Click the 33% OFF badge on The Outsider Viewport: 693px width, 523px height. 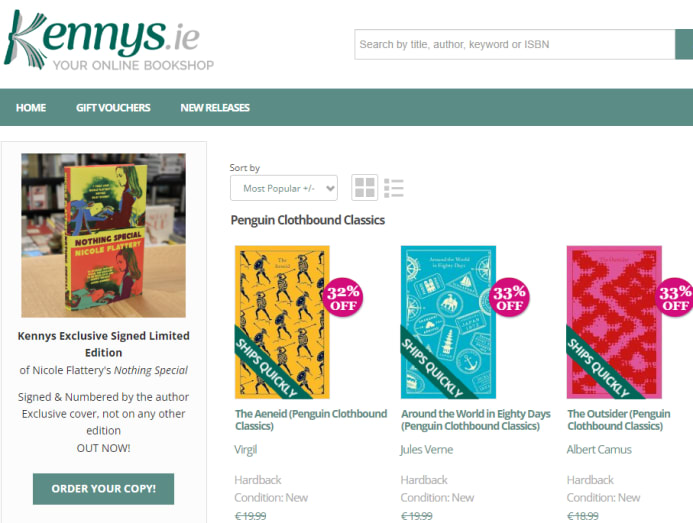pos(674,298)
